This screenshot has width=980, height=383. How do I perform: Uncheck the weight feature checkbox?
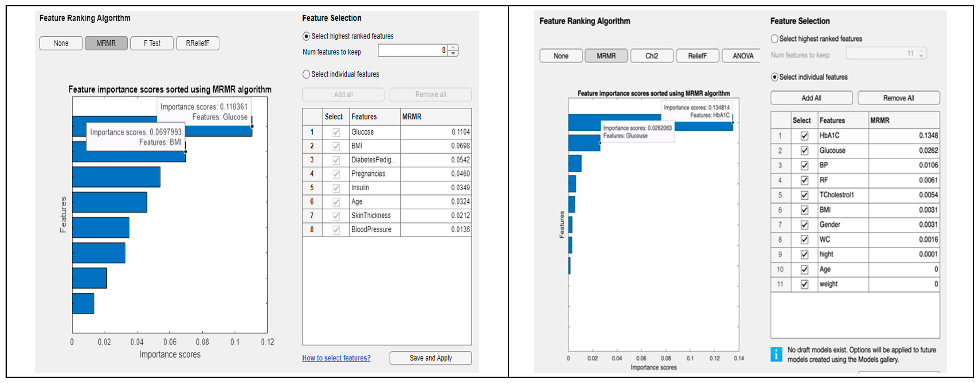point(804,284)
